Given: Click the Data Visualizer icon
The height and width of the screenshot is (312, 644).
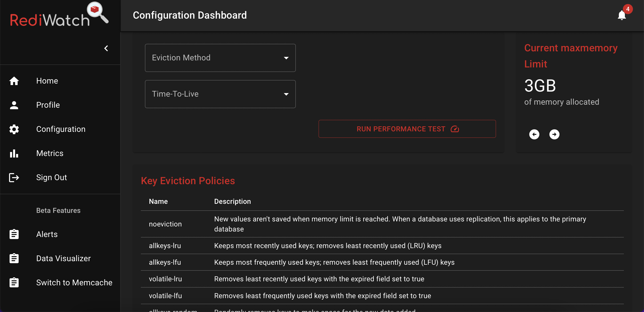Looking at the screenshot, I should coord(14,258).
